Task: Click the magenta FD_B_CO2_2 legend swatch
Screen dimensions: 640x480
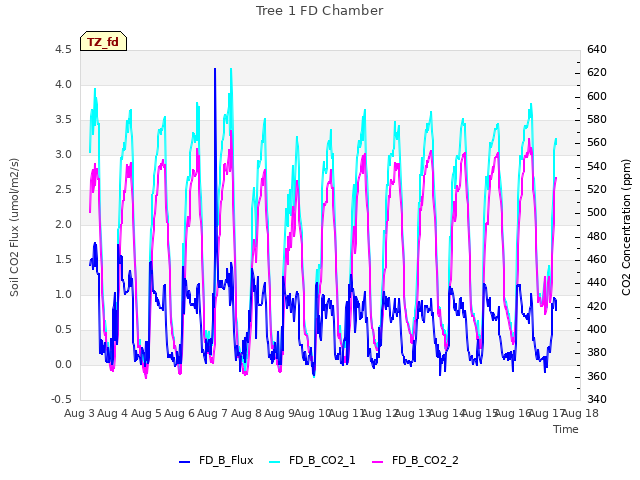Action: (378, 461)
